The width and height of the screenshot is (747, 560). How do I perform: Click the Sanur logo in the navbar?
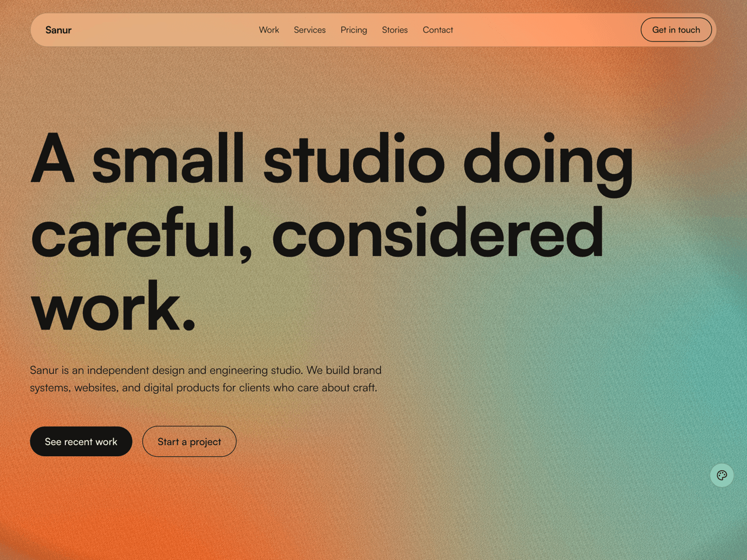pos(58,30)
